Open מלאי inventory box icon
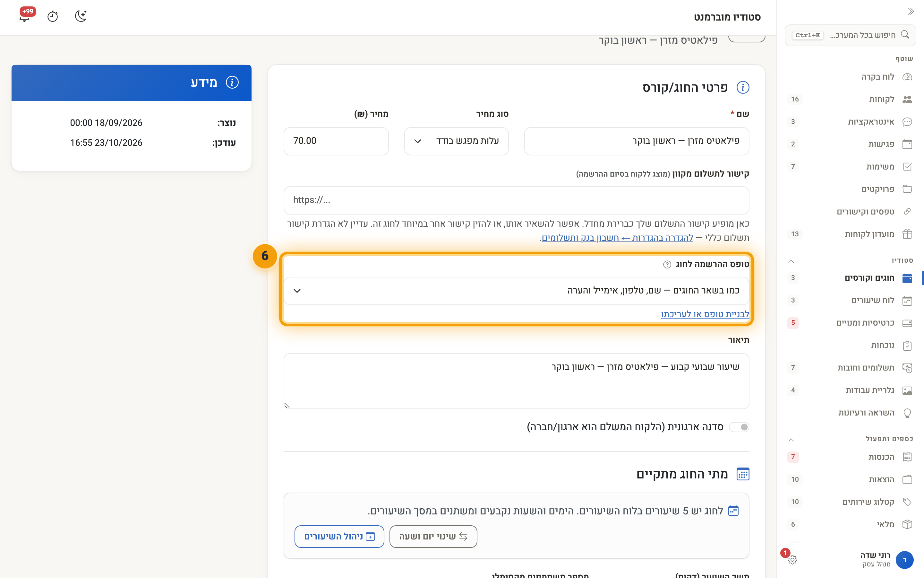This screenshot has width=924, height=578. click(907, 524)
